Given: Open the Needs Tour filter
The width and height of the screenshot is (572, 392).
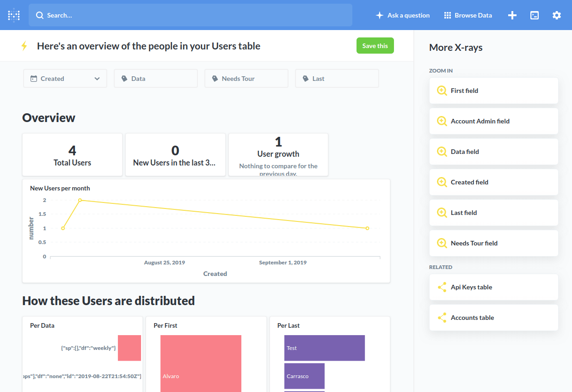Looking at the screenshot, I should 246,79.
